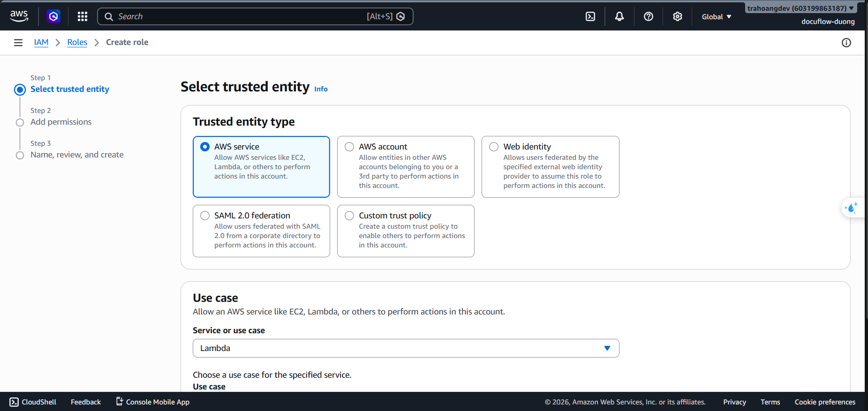868x411 pixels.
Task: Open the Global region dropdown
Action: click(x=717, y=17)
